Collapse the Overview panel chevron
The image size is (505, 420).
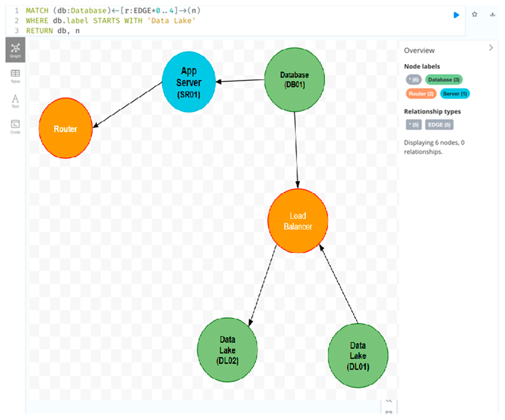click(x=491, y=48)
